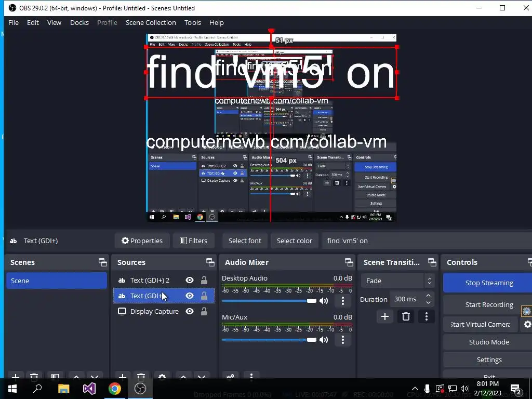Open Mic/Aux three-dot options menu

[x=343, y=340]
